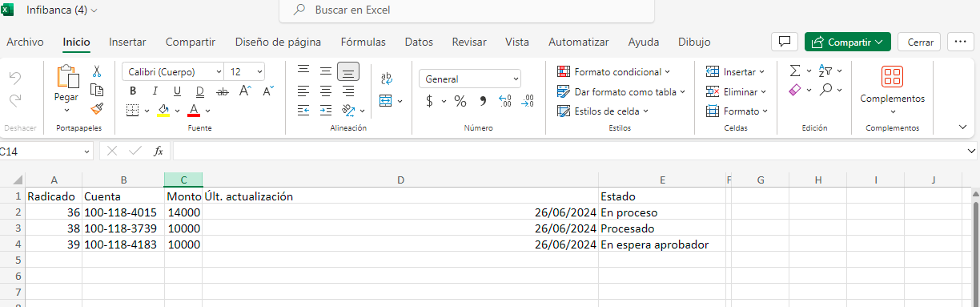980x307 pixels.
Task: Apply comma thousands separator style
Action: (x=483, y=101)
